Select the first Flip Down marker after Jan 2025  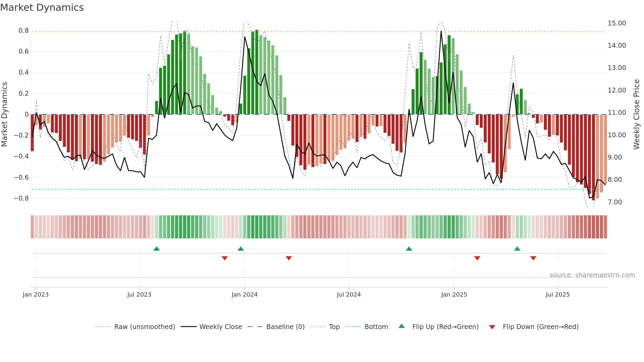(x=477, y=258)
